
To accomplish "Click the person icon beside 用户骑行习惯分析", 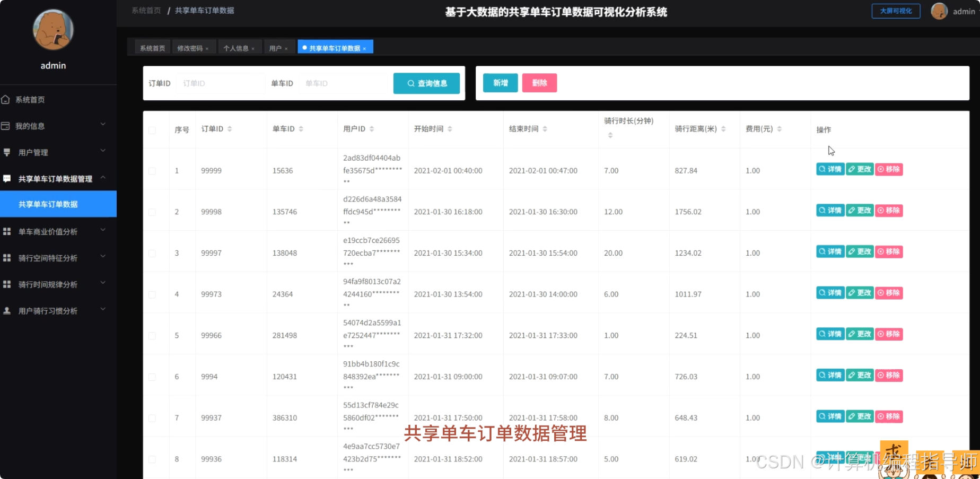I will 7,311.
